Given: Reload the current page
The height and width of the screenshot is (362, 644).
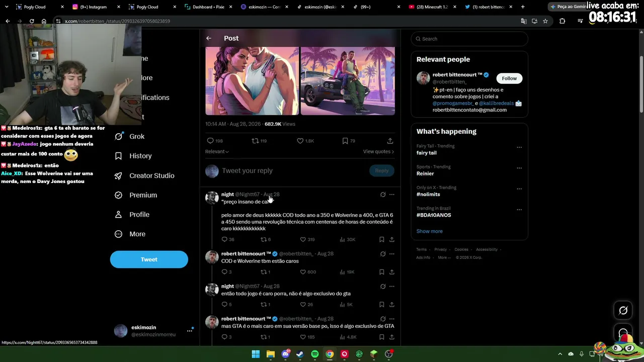Looking at the screenshot, I should pyautogui.click(x=32, y=21).
